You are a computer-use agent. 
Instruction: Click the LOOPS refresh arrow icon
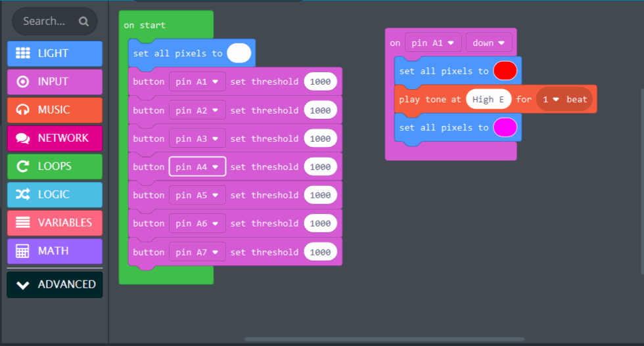pyautogui.click(x=23, y=166)
